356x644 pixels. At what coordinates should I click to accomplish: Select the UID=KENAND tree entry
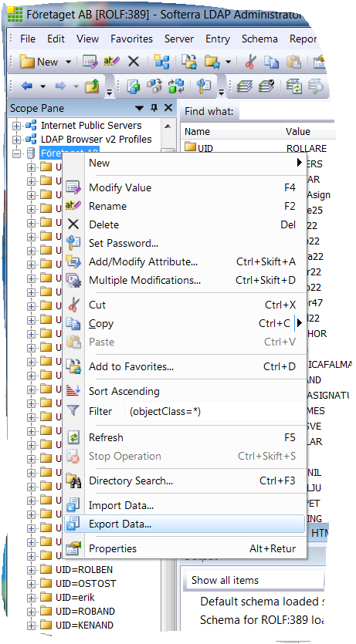point(84,625)
